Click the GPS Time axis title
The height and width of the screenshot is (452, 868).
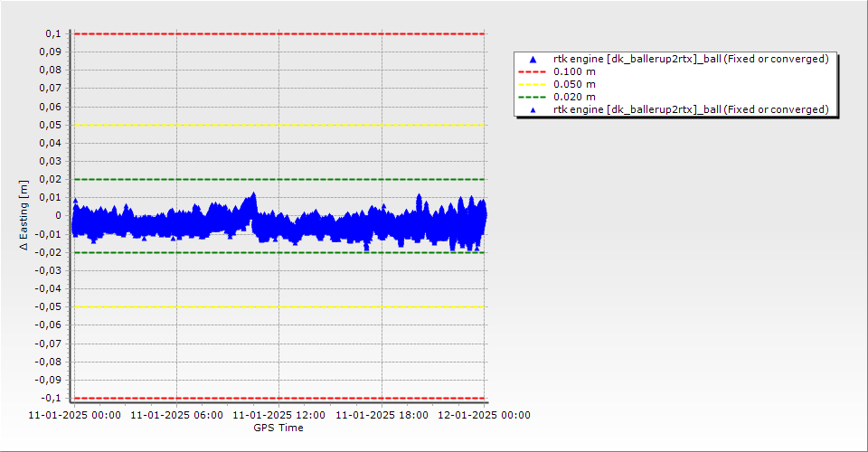point(278,428)
